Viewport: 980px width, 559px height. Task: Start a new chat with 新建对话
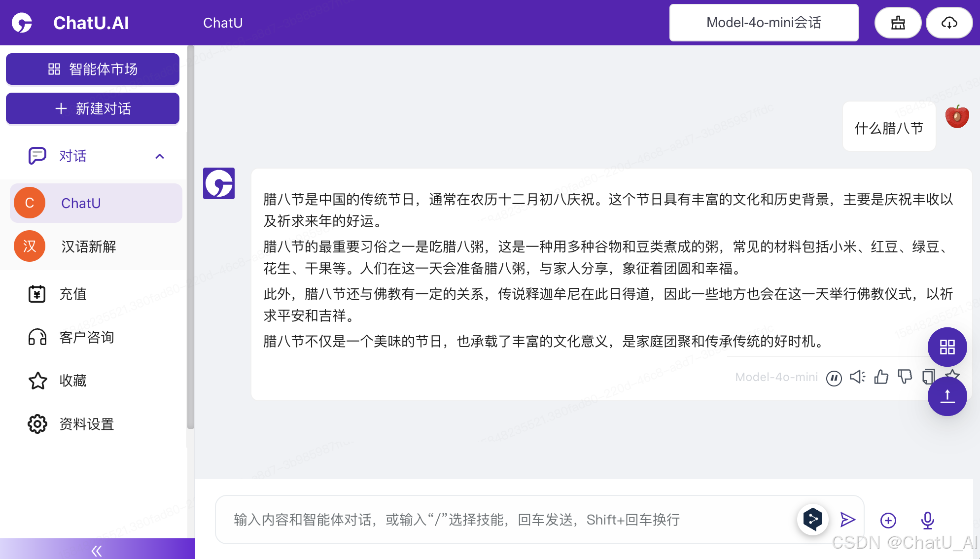click(x=93, y=108)
